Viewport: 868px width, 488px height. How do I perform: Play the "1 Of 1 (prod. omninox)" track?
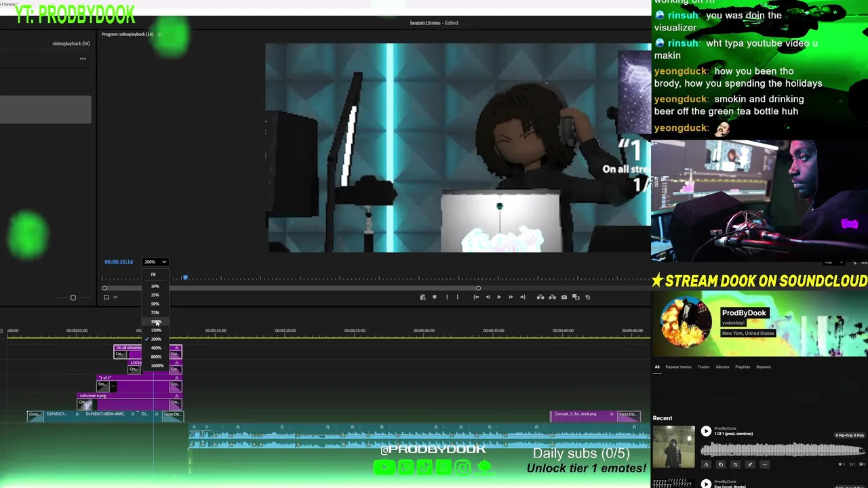(706, 431)
